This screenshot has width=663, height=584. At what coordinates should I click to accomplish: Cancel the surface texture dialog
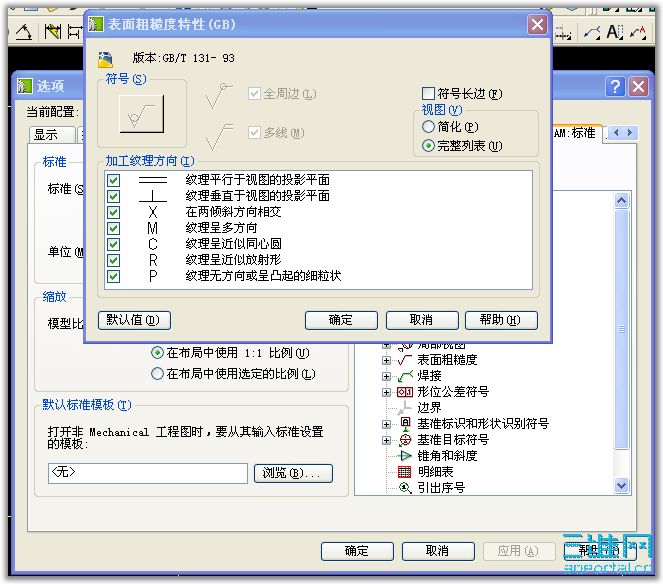tap(422, 320)
